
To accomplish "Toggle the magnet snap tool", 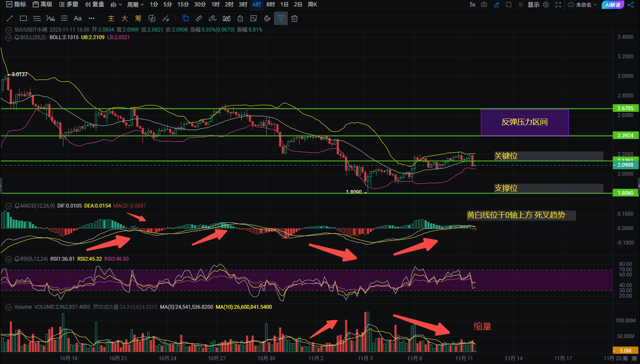I will pos(267,18).
